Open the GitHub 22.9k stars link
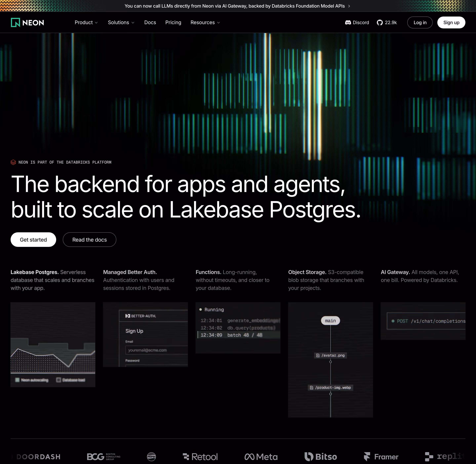The image size is (476, 464). click(387, 22)
